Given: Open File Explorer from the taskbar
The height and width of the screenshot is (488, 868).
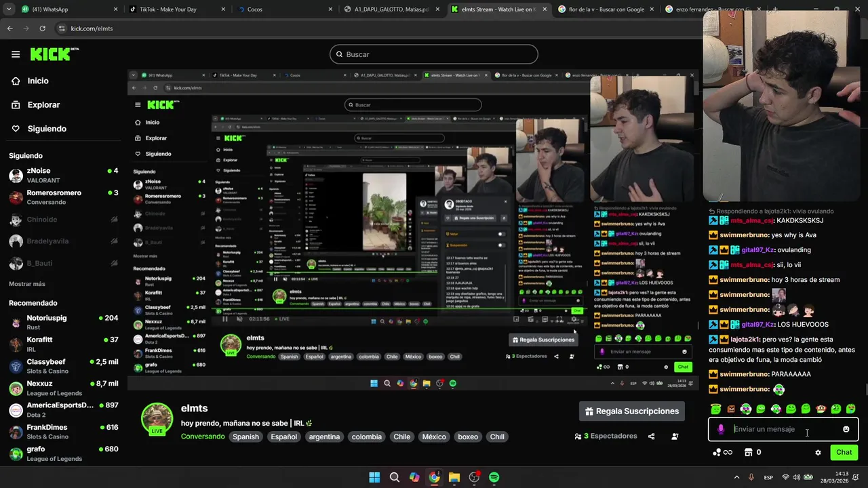Looking at the screenshot, I should [x=454, y=477].
